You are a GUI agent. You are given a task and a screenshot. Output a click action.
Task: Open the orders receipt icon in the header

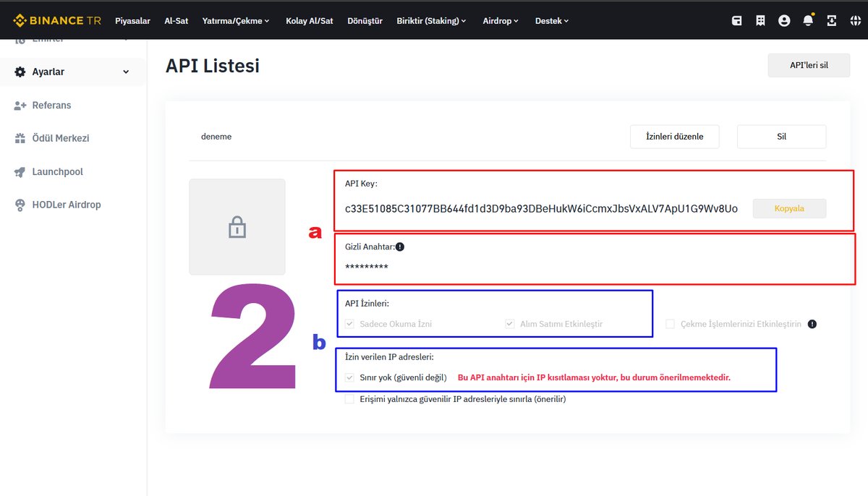coord(761,21)
